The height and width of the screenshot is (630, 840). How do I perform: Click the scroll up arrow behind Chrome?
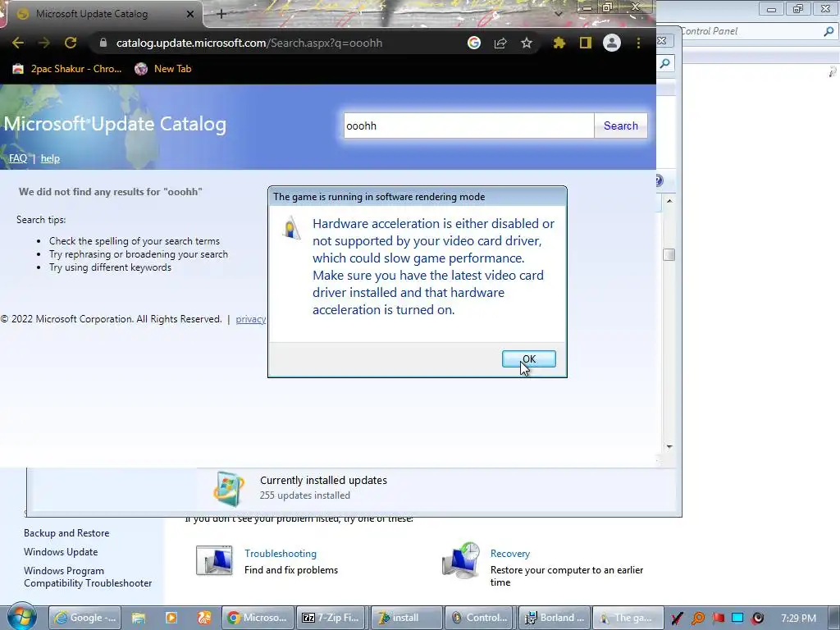(x=669, y=202)
